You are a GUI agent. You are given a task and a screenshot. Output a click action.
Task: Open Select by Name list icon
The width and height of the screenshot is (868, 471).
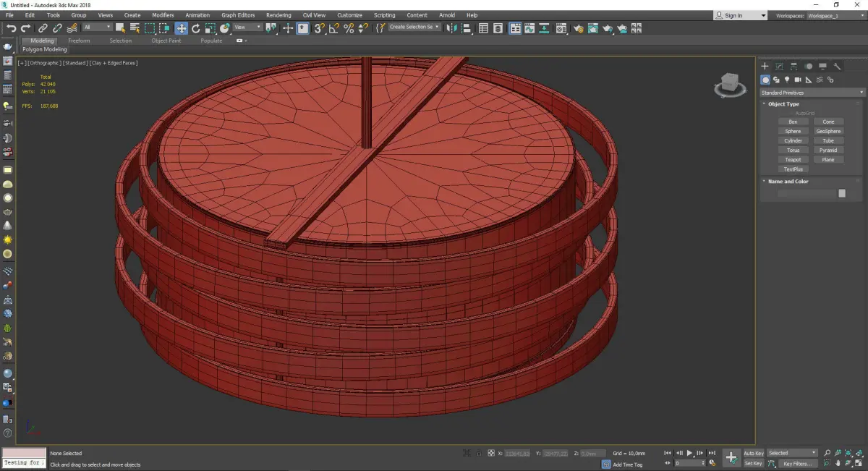click(x=135, y=28)
